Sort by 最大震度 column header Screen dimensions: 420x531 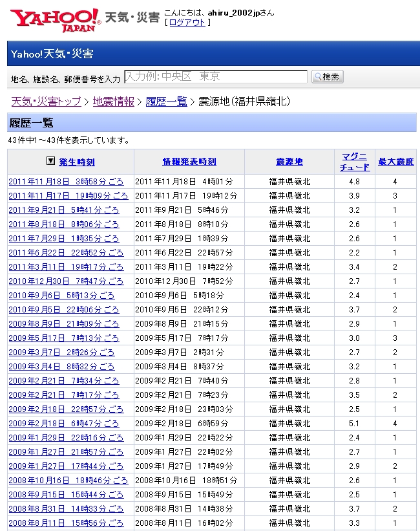[x=395, y=162]
